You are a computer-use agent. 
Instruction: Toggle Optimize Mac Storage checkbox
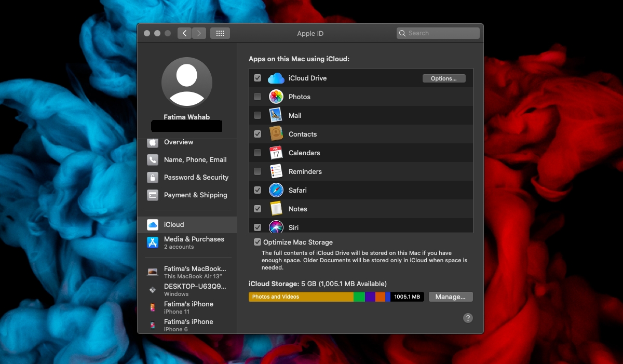(258, 242)
